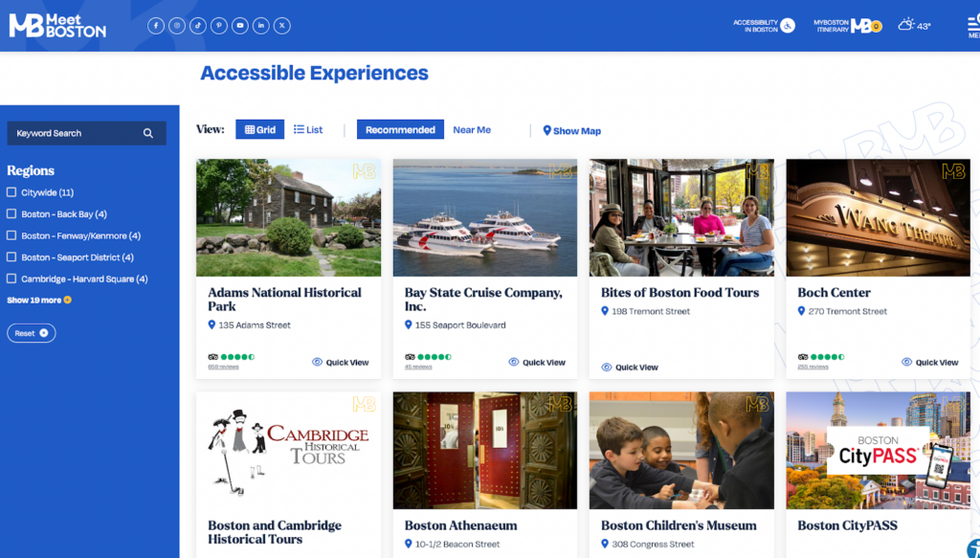Open the Pinterest social icon
The width and height of the screenshot is (980, 558).
tap(219, 26)
